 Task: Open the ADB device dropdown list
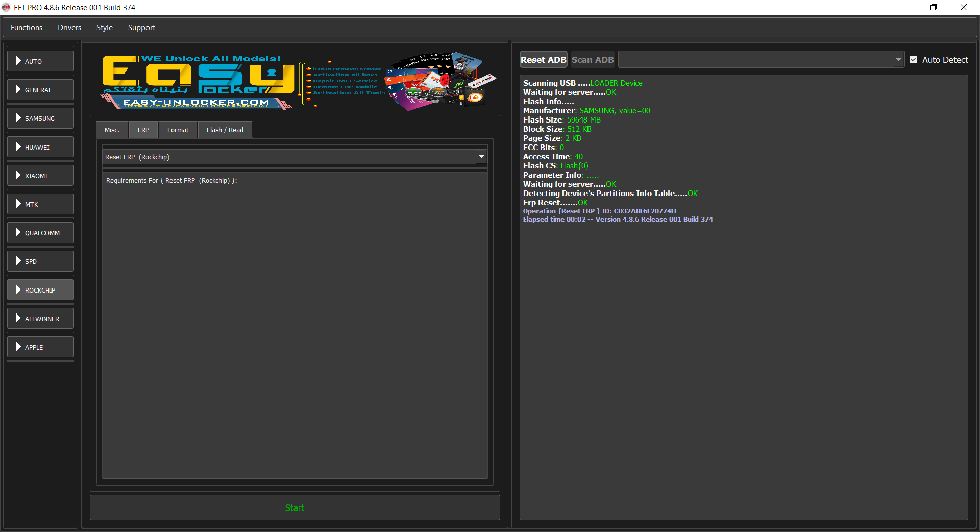[761, 60]
